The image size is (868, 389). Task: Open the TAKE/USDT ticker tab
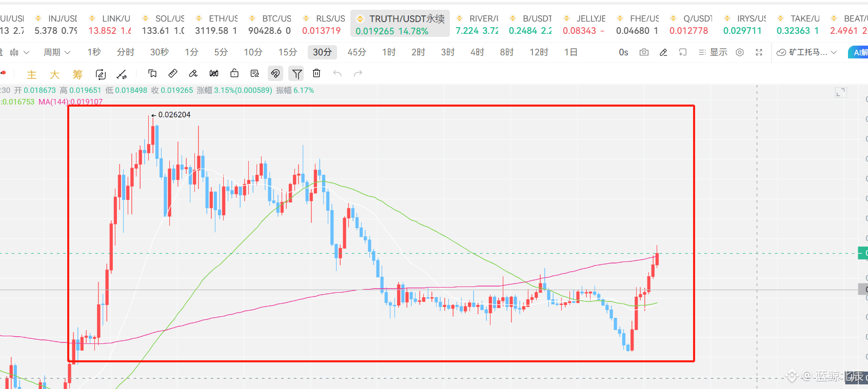(798, 25)
